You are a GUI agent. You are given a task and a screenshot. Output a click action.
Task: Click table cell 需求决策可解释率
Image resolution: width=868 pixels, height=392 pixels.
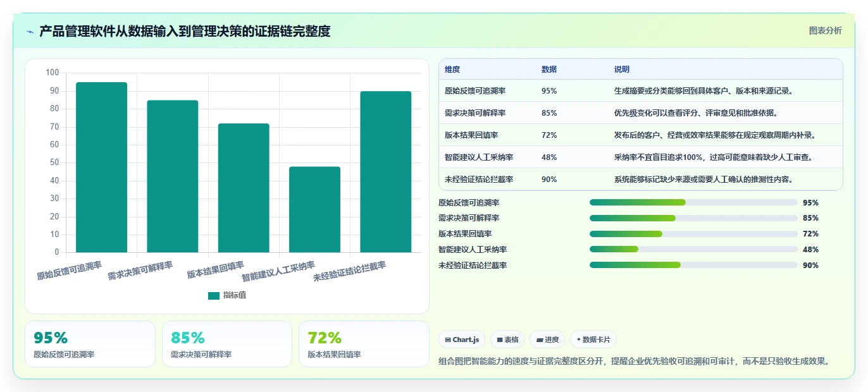point(475,113)
